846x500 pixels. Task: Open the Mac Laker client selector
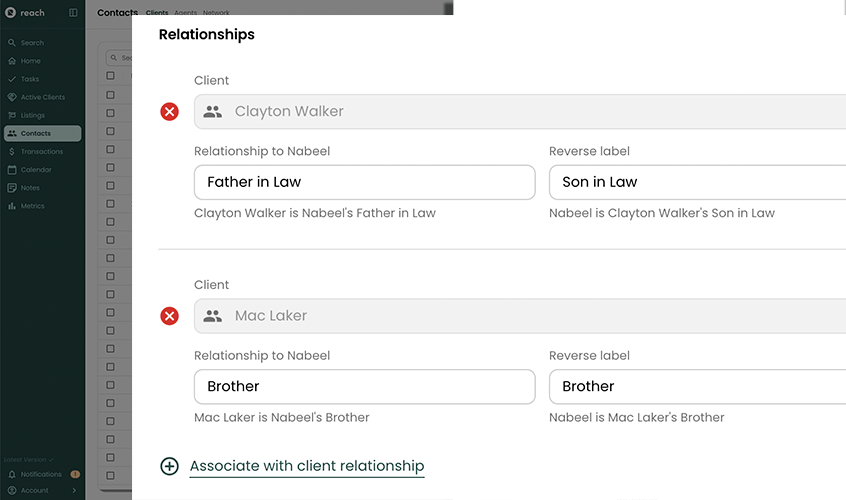(520, 316)
